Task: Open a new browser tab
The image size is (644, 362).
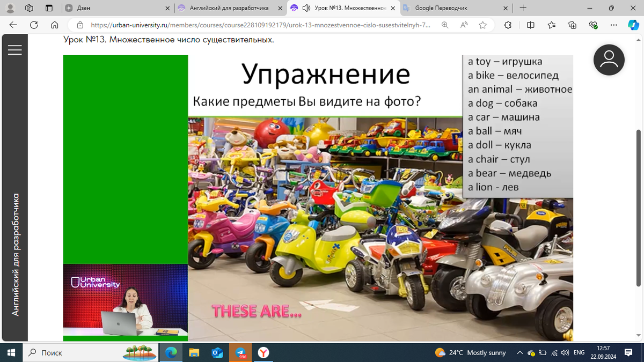Action: click(523, 8)
